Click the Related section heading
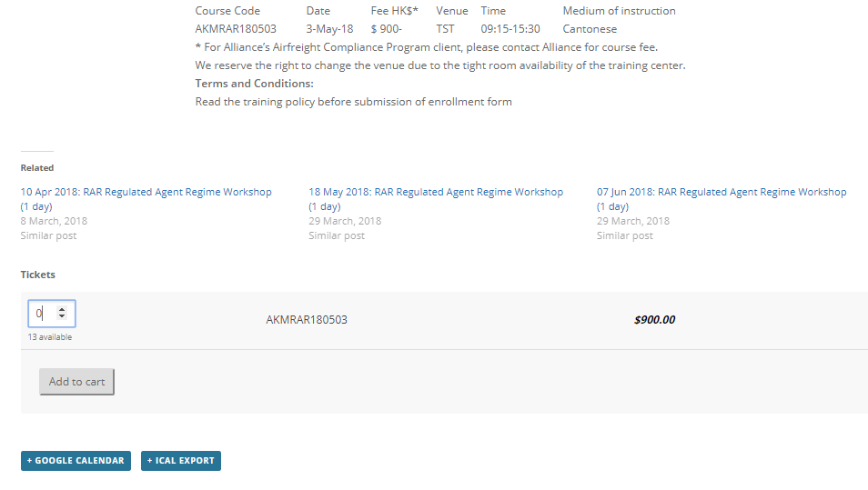Image resolution: width=868 pixels, height=490 pixels. tap(37, 168)
